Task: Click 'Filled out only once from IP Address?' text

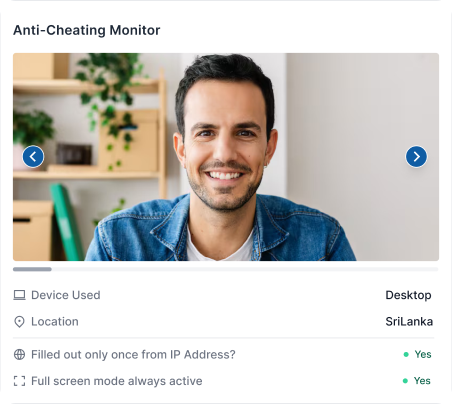Action: [x=133, y=354]
